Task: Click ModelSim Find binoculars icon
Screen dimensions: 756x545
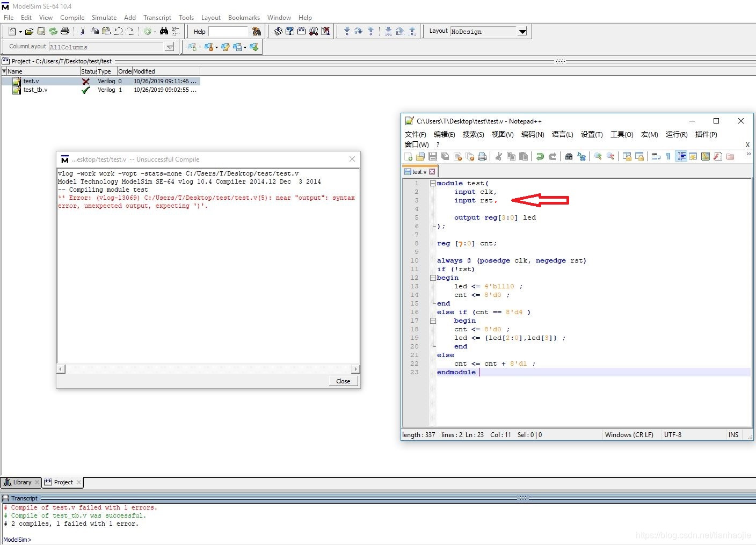Action: click(164, 31)
